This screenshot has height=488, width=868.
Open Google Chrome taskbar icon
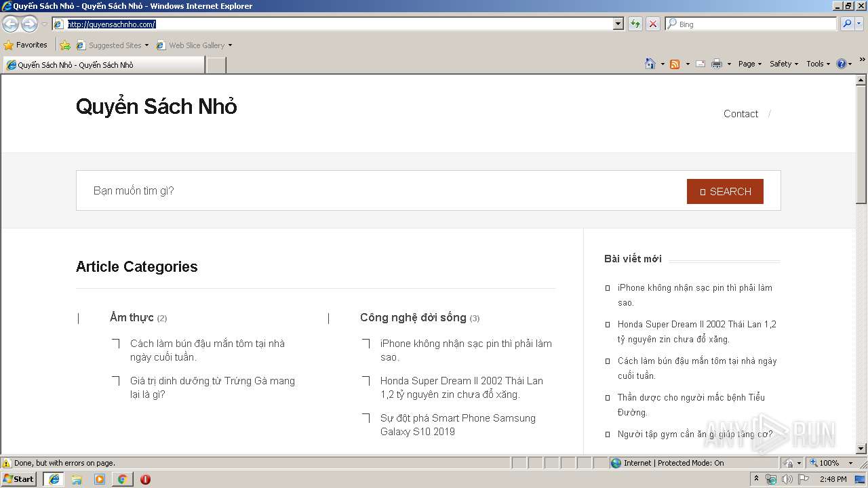pos(122,479)
